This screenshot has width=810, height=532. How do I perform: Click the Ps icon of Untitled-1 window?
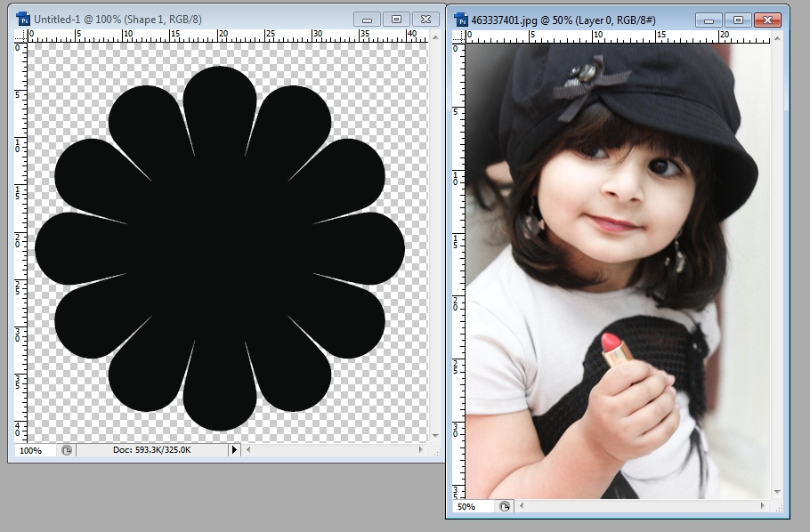coord(23,19)
